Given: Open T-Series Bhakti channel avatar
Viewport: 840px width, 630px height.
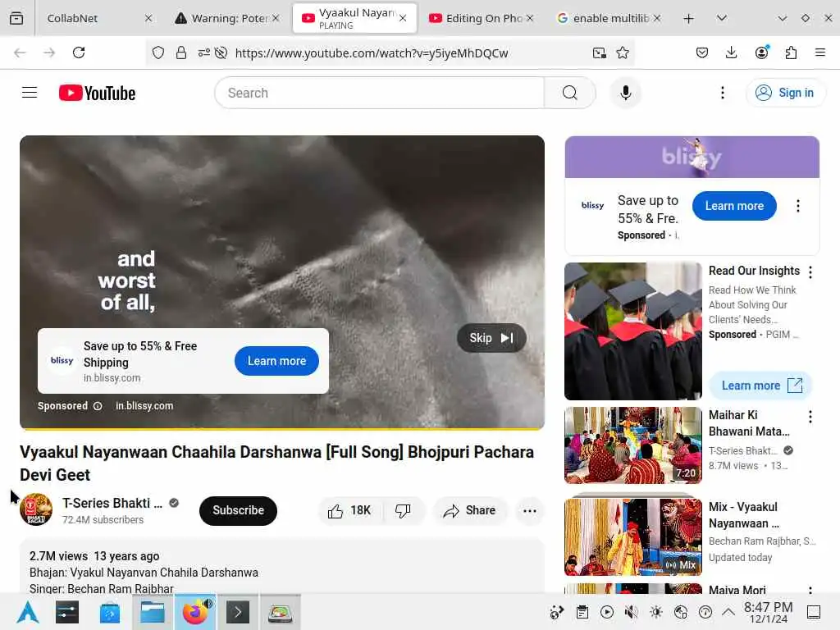Looking at the screenshot, I should pyautogui.click(x=36, y=509).
